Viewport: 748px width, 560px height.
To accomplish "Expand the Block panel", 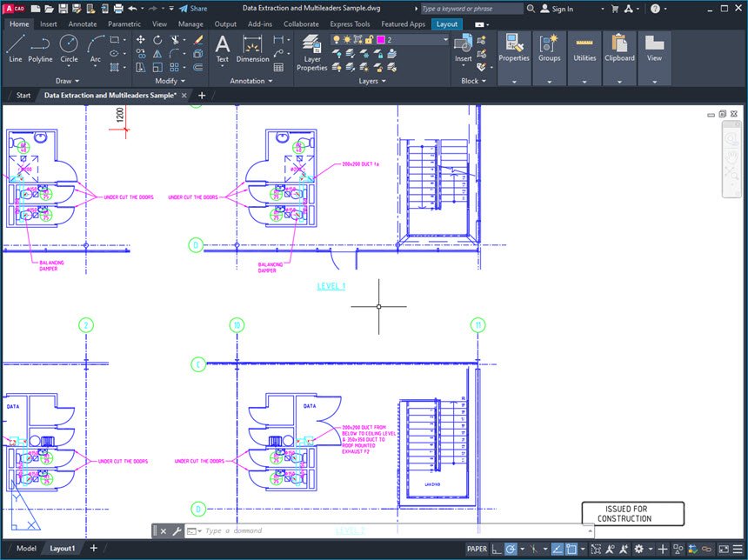I will [x=474, y=81].
